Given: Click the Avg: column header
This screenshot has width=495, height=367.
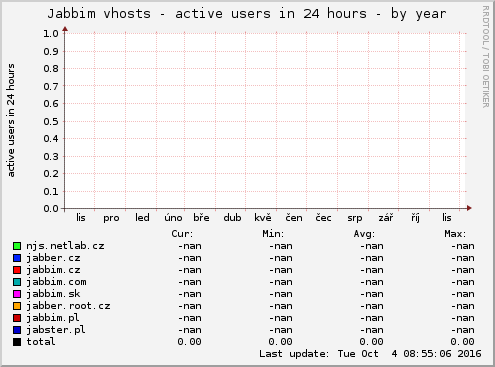Looking at the screenshot, I should (x=364, y=234).
